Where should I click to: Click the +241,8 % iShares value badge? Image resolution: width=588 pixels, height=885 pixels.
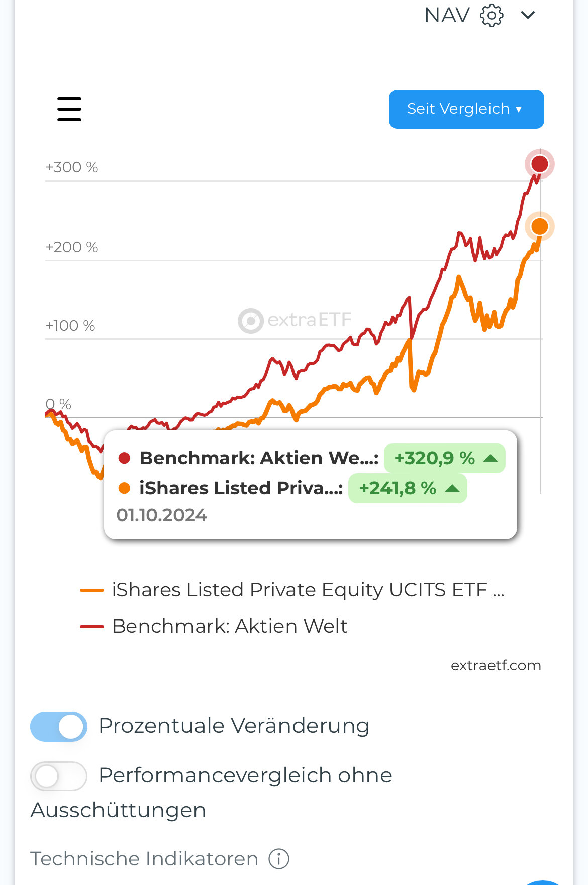[x=407, y=488]
